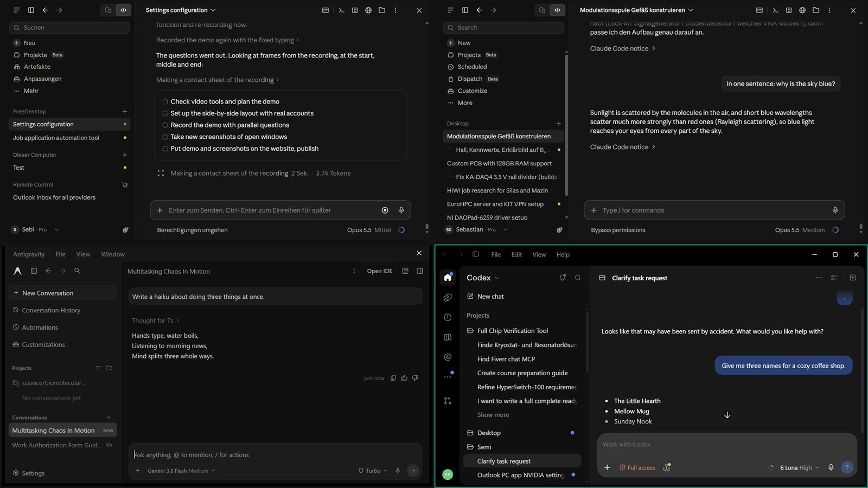
Task: Open Codex 'Edit' menu
Action: (x=516, y=255)
